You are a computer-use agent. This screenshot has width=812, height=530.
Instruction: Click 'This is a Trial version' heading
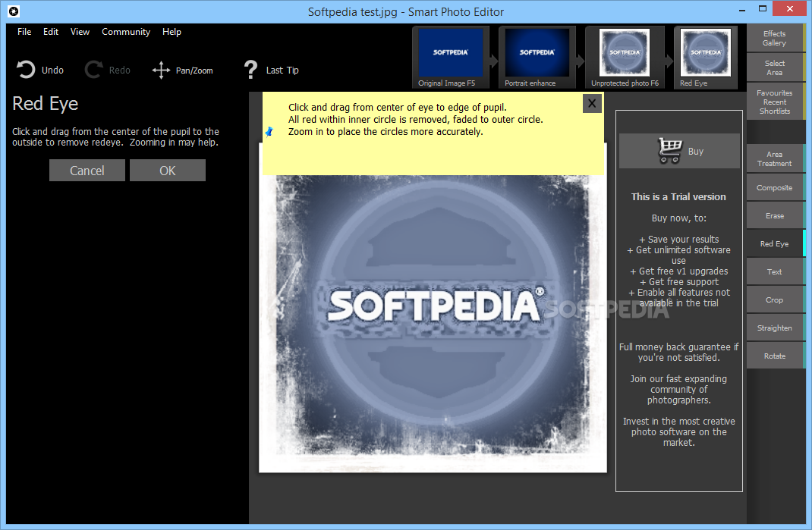[678, 196]
